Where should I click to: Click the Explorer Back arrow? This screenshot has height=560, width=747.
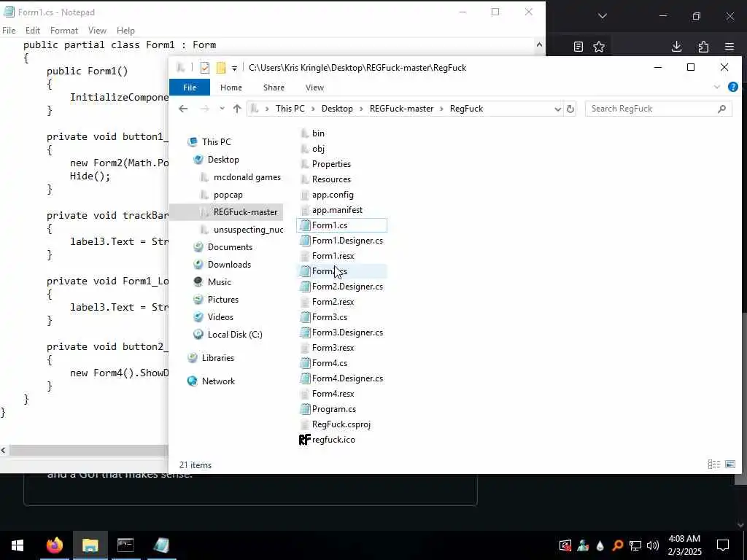[183, 109]
